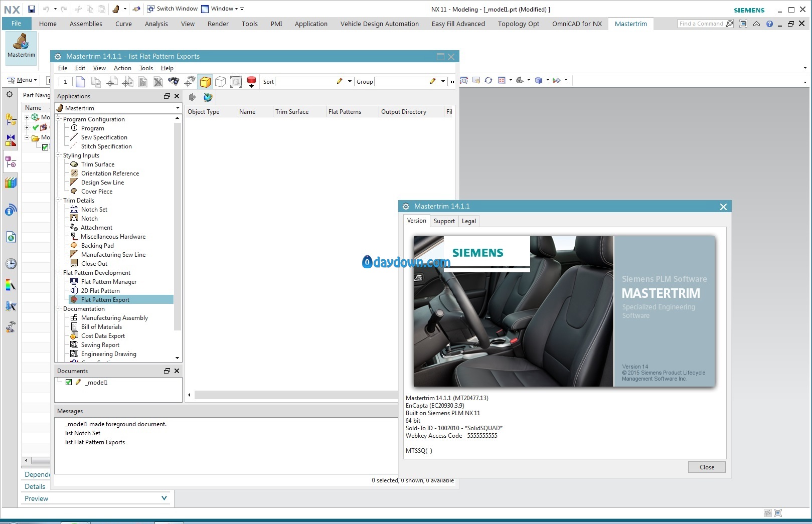812x524 pixels.
Task: Click the page number field showing 1
Action: click(x=66, y=82)
